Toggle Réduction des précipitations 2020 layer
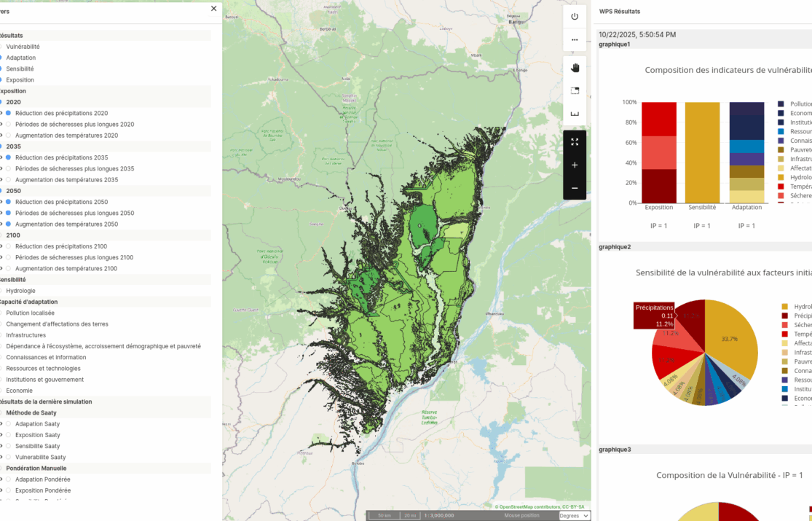The width and height of the screenshot is (812, 521). (x=9, y=113)
